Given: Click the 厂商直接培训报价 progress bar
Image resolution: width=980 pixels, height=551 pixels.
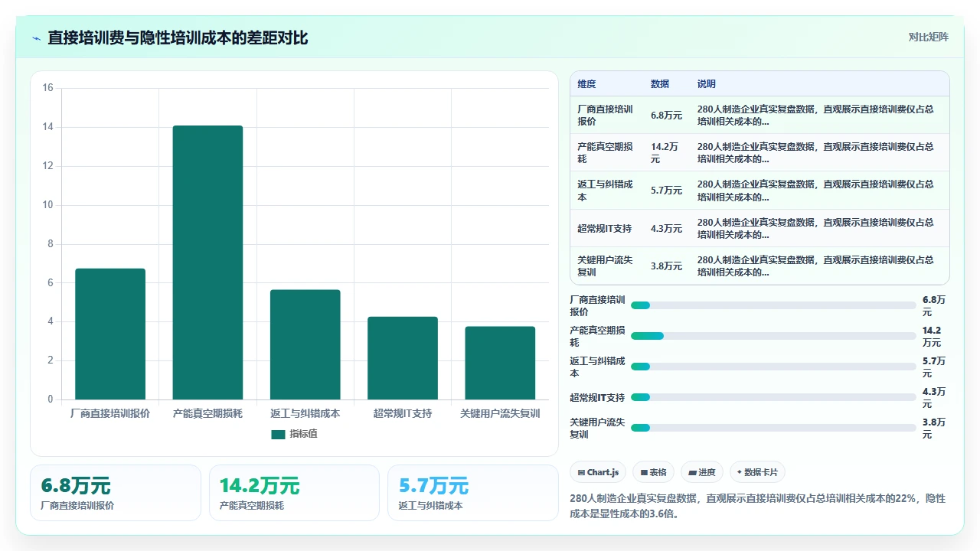Looking at the screenshot, I should pos(773,305).
